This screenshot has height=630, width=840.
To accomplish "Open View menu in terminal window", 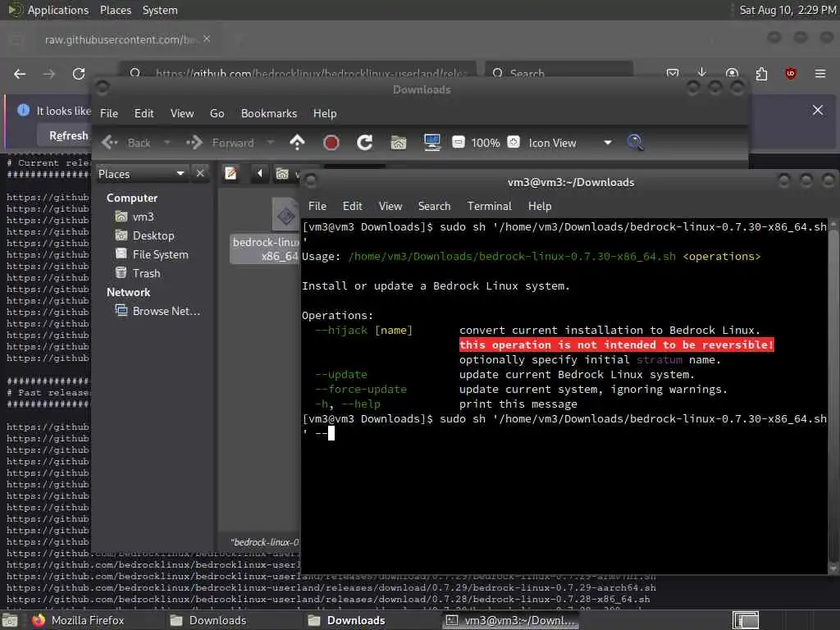I will 390,206.
